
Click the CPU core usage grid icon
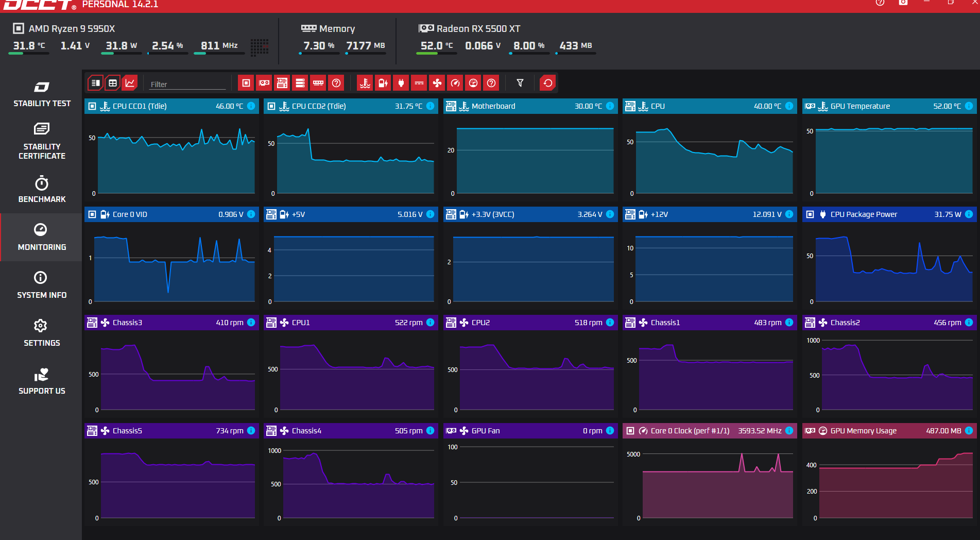click(x=260, y=47)
